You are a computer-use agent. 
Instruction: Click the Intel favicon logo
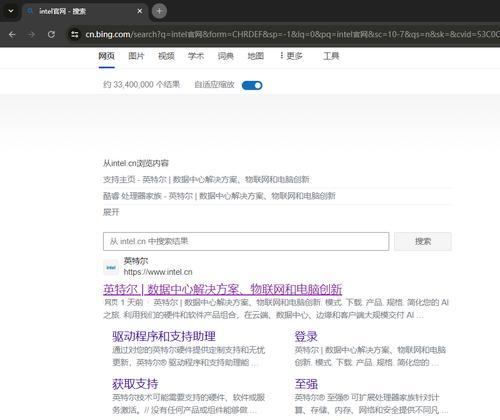tap(111, 267)
